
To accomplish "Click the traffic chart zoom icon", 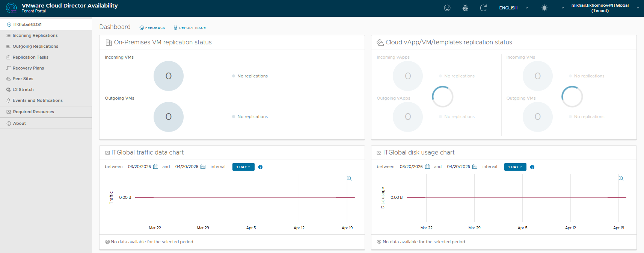I will [349, 178].
